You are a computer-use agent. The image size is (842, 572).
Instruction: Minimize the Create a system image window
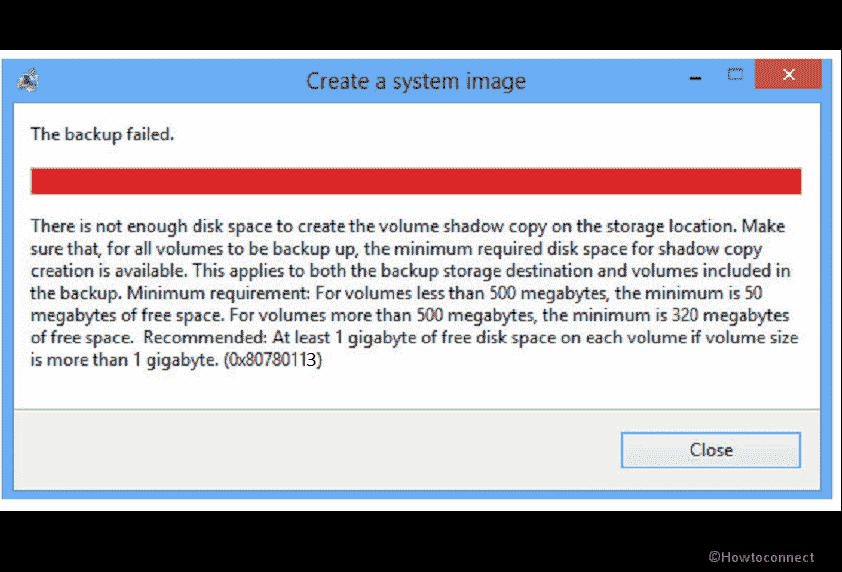[x=692, y=75]
